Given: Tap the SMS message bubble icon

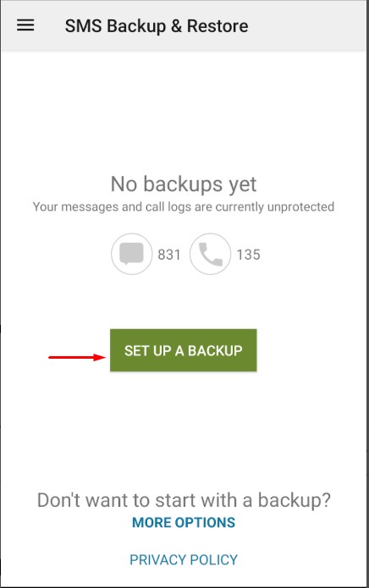Looking at the screenshot, I should [132, 254].
